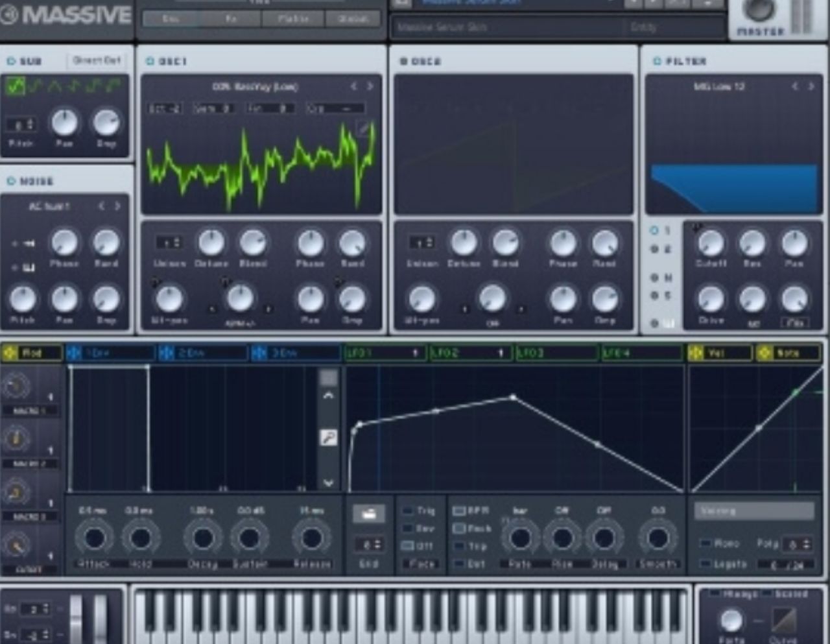Click the Env 3 drag-assign icon
830x644 pixels.
tap(259, 353)
